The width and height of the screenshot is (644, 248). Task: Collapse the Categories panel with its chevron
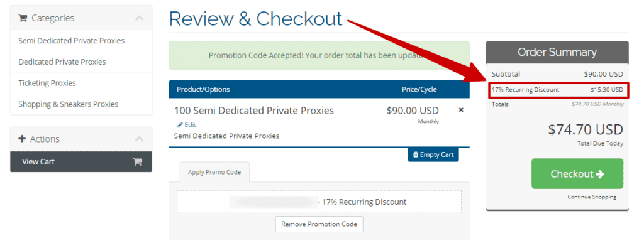[139, 18]
